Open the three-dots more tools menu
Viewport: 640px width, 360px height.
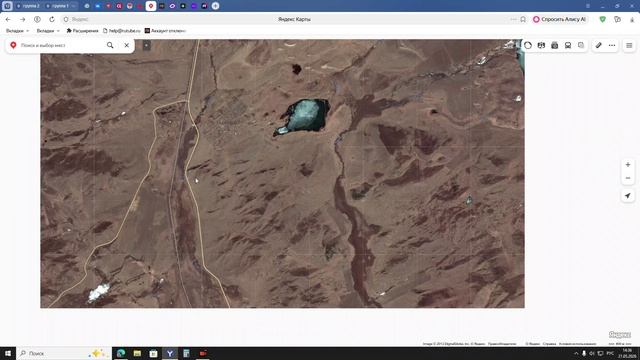pos(612,45)
